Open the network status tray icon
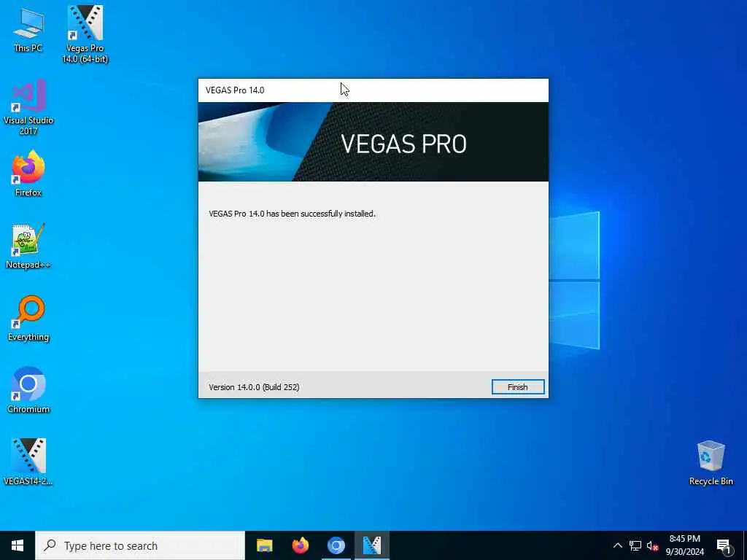Viewport: 747px width, 560px height. click(635, 545)
